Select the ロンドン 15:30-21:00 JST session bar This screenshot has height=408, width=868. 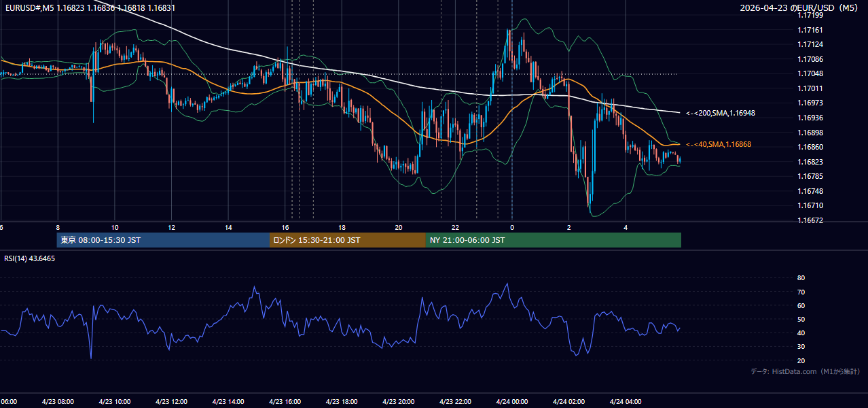point(348,240)
